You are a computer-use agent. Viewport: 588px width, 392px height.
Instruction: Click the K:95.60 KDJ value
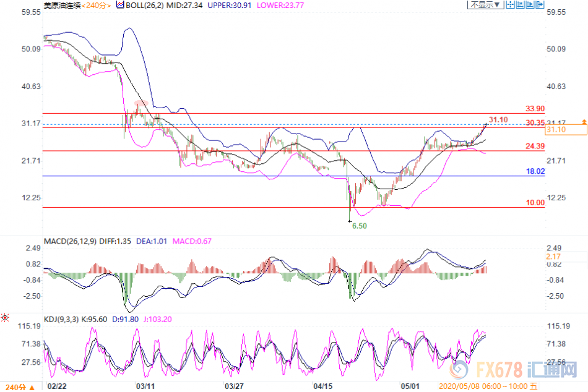[94, 319]
